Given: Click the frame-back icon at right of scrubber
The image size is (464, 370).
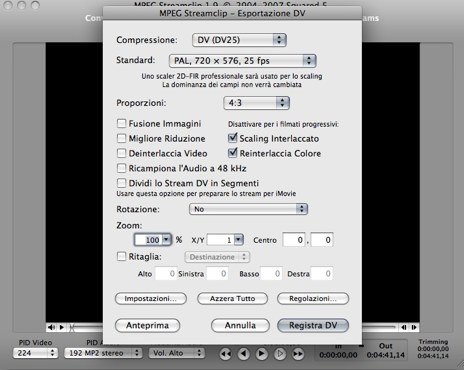Looking at the screenshot, I should click(404, 327).
